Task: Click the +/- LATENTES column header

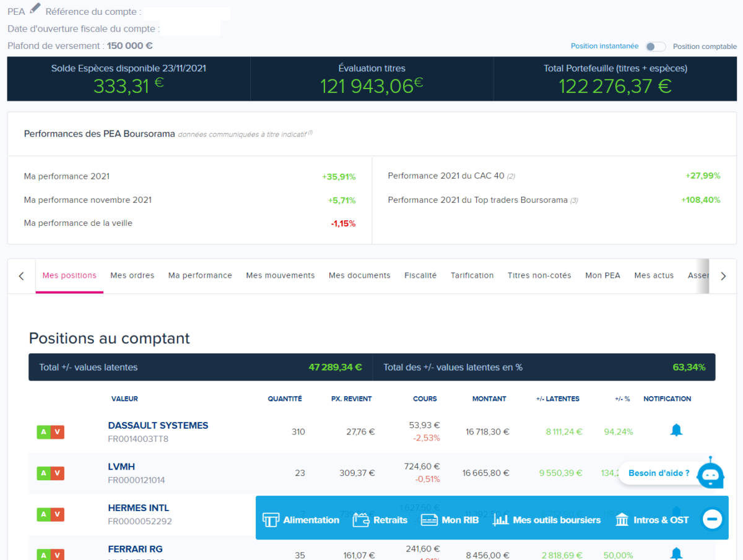Action: pos(558,399)
